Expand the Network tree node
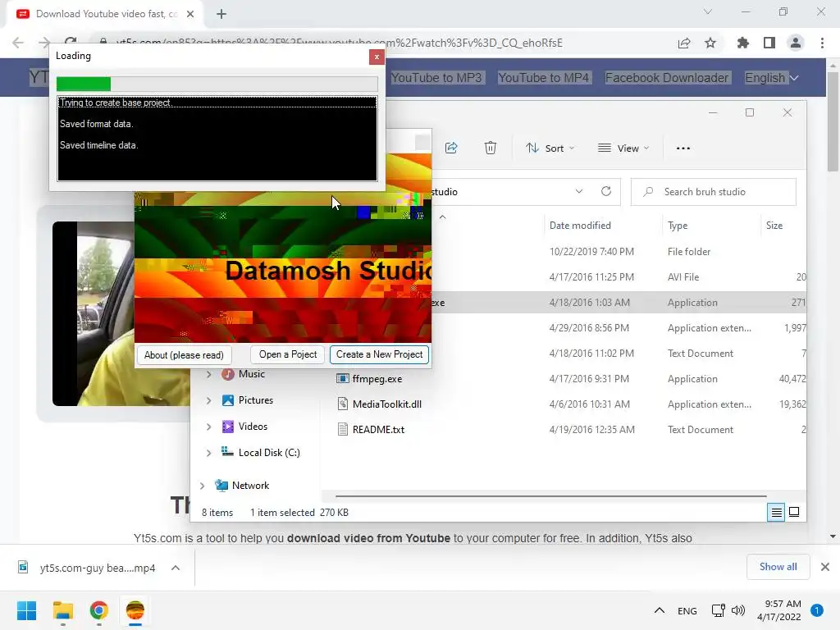The image size is (840, 630). point(202,486)
